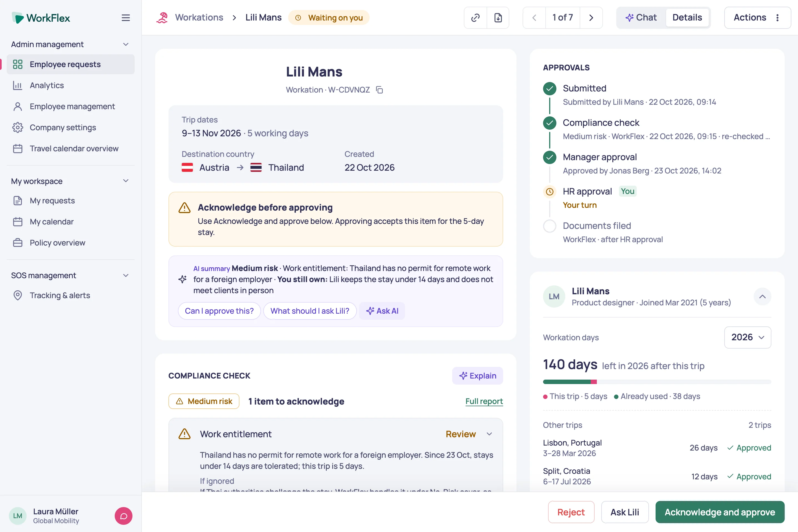Click the Waiting on you status badge

tap(328, 18)
